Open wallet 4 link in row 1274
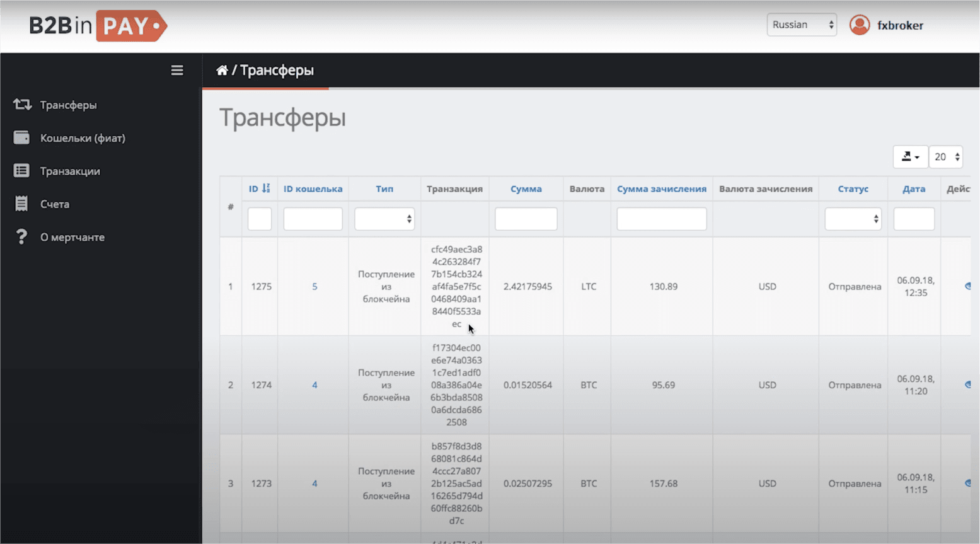This screenshot has width=980, height=544. pyautogui.click(x=314, y=385)
